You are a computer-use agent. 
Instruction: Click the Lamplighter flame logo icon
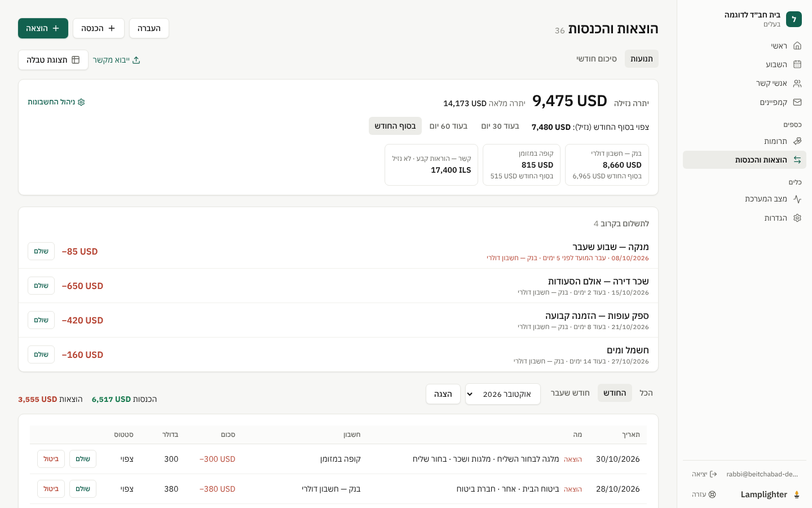coord(797,494)
